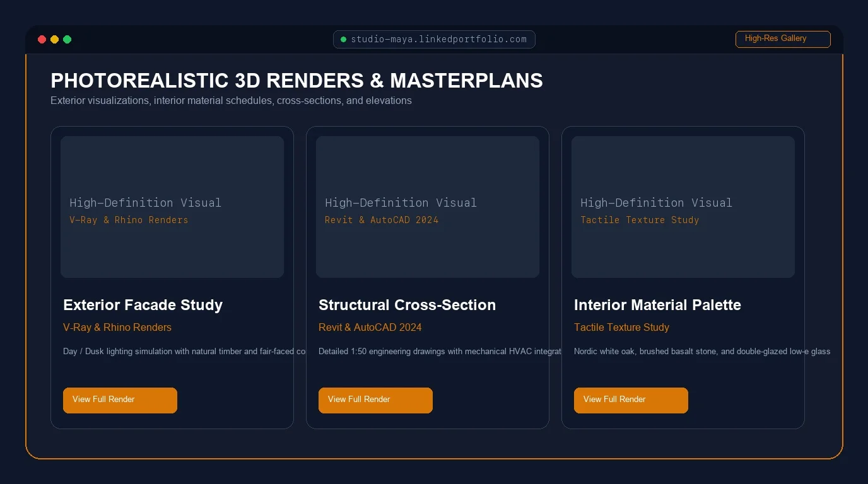Open the High-Res Gallery button
This screenshot has width=868, height=484.
tap(783, 39)
